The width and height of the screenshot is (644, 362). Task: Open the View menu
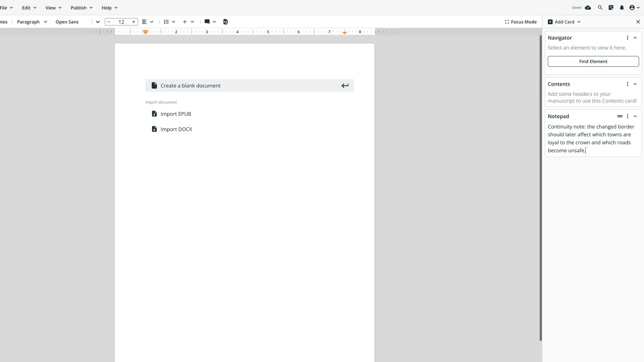(53, 8)
